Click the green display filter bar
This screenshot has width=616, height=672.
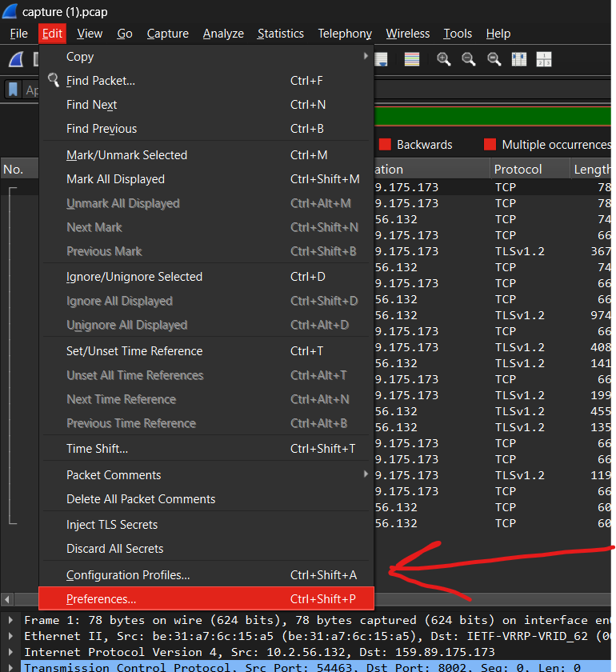pos(493,116)
